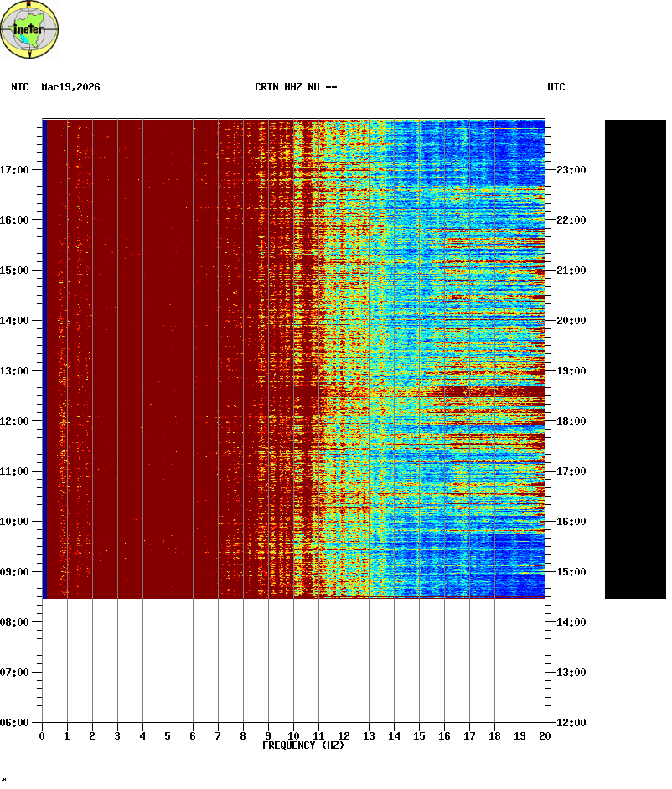The width and height of the screenshot is (672, 789).
Task: Click the empty white area below spectrogram data
Action: coord(293,660)
